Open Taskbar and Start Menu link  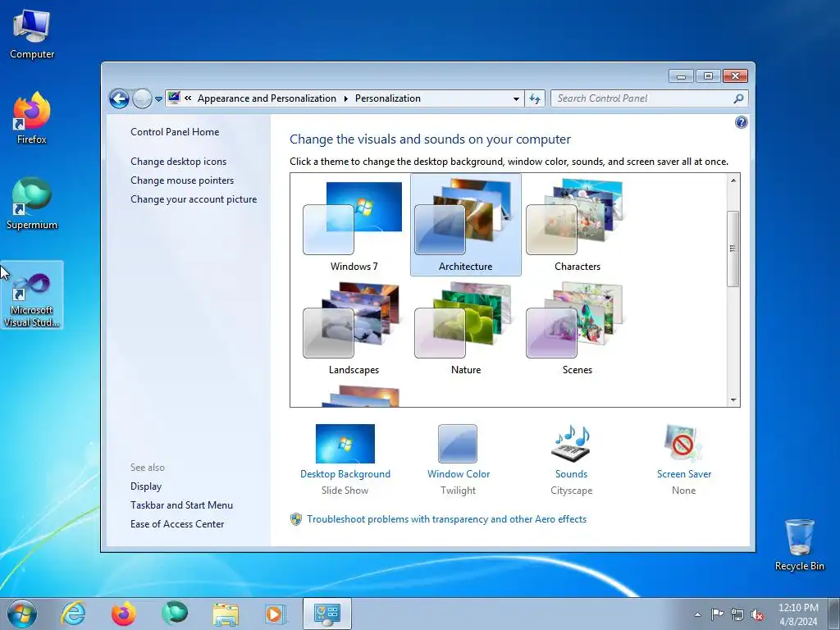[x=181, y=504]
